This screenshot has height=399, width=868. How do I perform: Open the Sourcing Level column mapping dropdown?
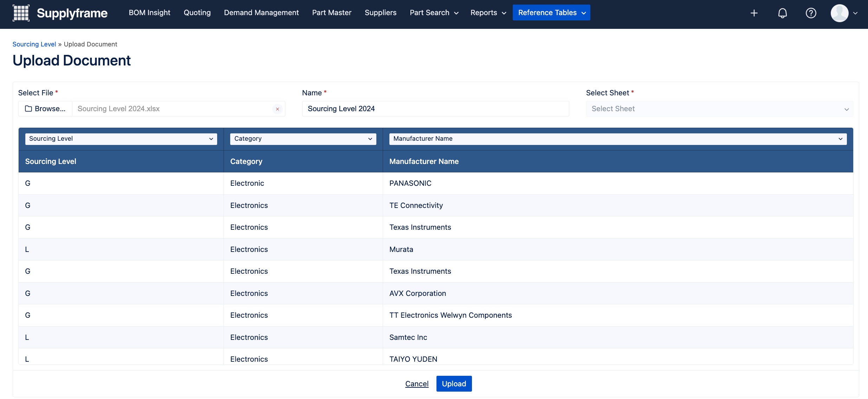(121, 139)
